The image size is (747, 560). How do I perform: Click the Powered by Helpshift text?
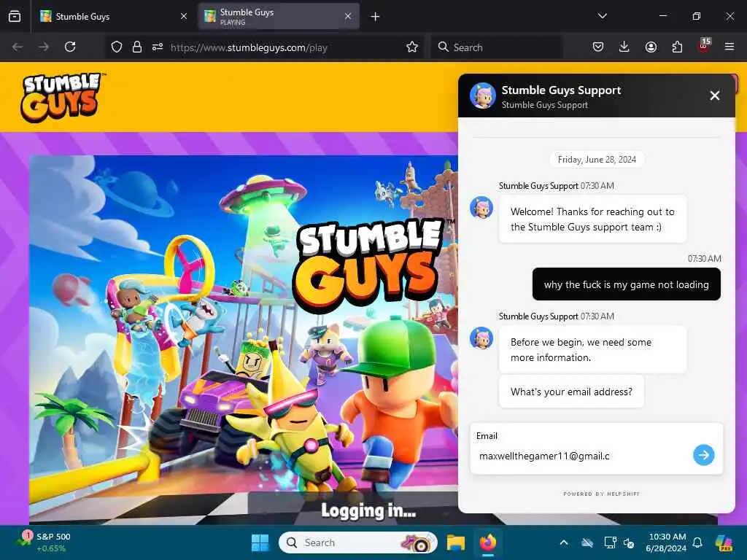coord(601,494)
